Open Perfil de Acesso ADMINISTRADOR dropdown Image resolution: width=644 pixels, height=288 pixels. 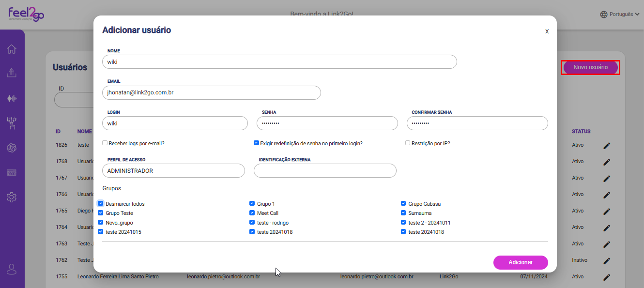tap(173, 171)
